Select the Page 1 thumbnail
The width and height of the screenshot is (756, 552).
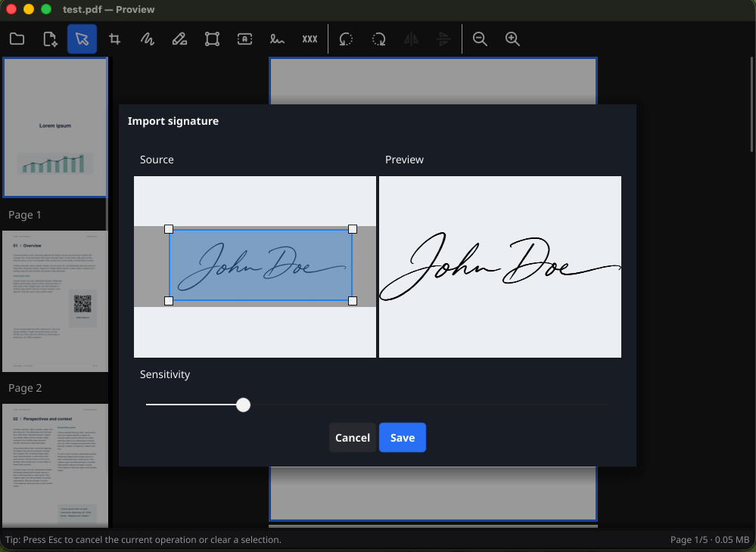(x=55, y=128)
